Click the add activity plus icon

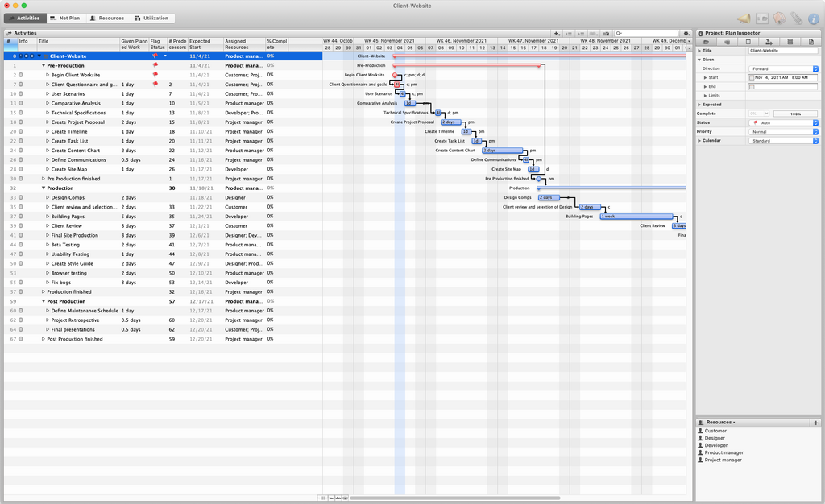point(557,33)
